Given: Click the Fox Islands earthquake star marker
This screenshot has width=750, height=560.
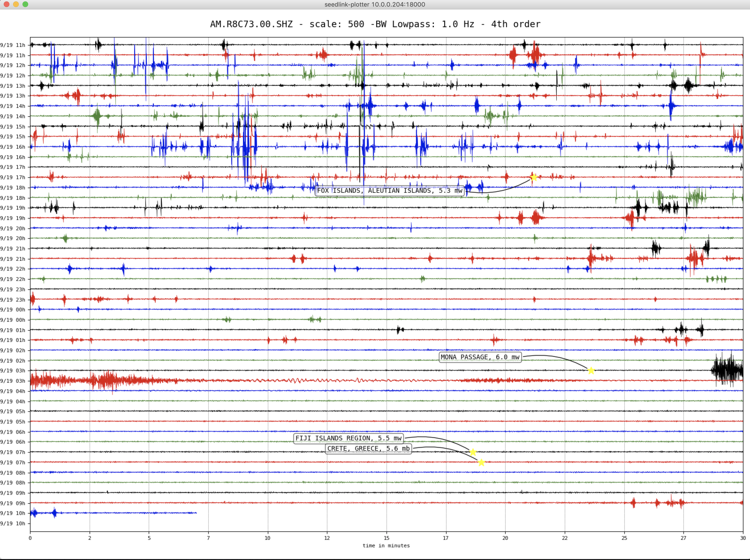Looking at the screenshot, I should (x=534, y=177).
